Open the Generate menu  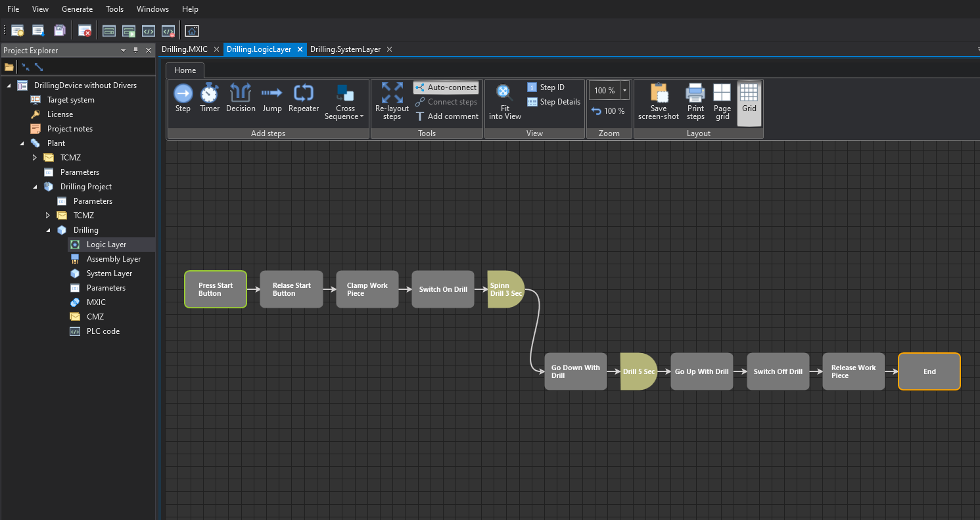click(77, 9)
